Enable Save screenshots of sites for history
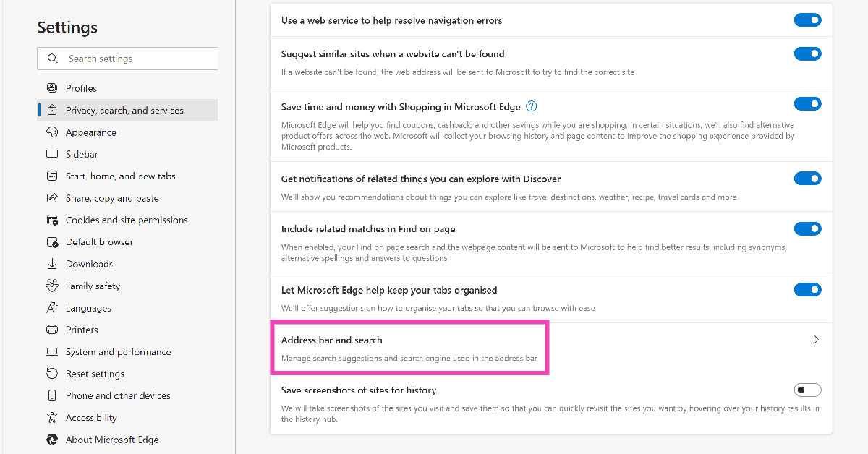Image resolution: width=868 pixels, height=454 pixels. click(807, 390)
